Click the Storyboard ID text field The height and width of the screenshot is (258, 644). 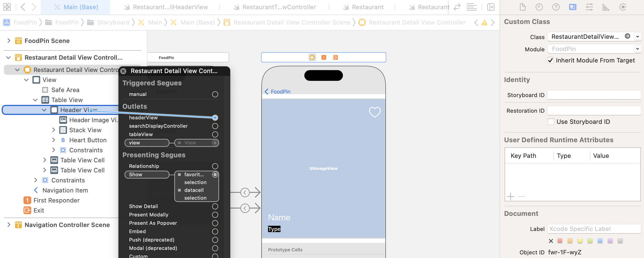(594, 95)
